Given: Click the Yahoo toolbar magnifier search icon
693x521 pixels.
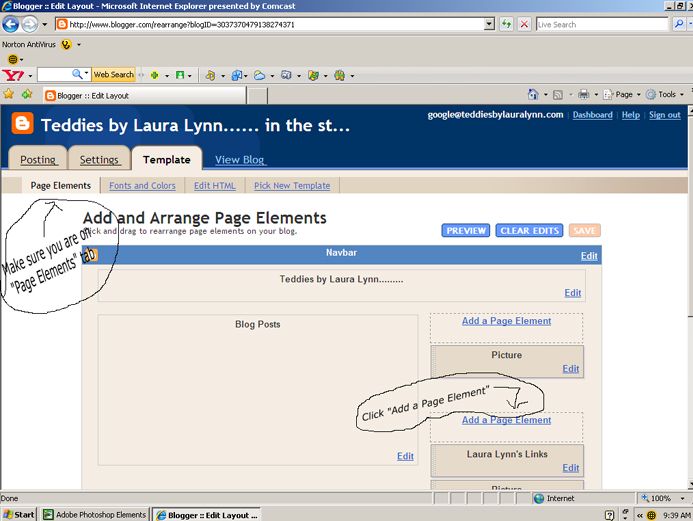Looking at the screenshot, I should [x=77, y=74].
